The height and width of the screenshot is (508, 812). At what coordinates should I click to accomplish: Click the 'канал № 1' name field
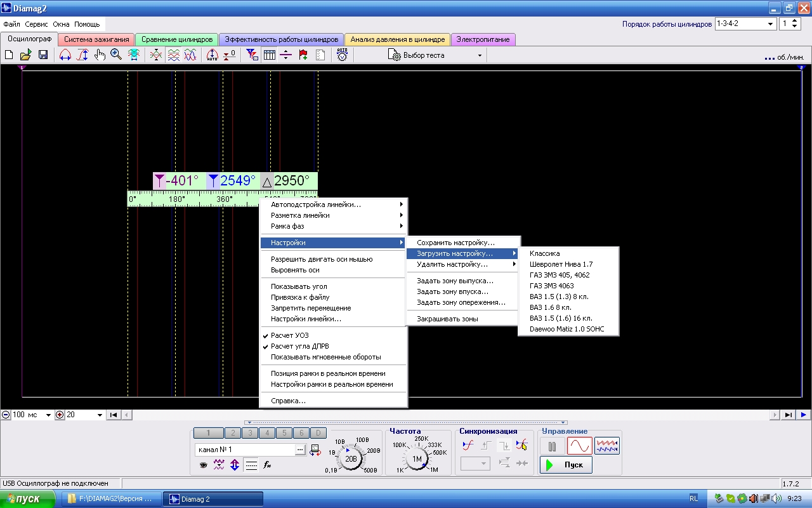pos(244,450)
